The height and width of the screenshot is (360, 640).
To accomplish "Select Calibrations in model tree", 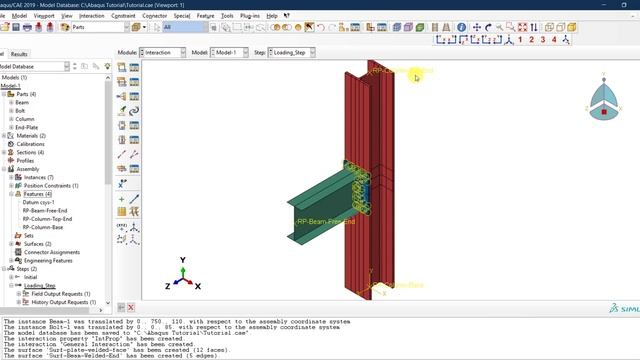I will click(x=31, y=144).
